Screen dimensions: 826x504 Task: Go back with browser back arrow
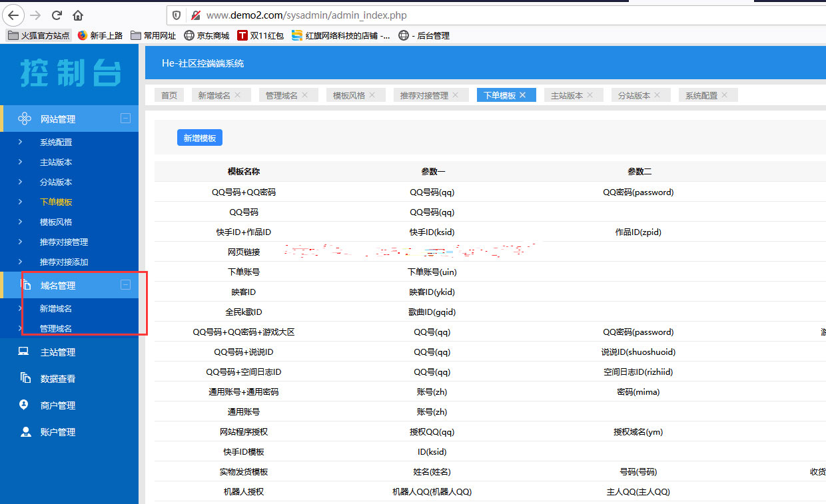(13, 15)
